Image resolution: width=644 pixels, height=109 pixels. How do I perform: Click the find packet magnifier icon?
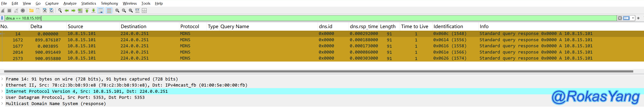(60, 11)
